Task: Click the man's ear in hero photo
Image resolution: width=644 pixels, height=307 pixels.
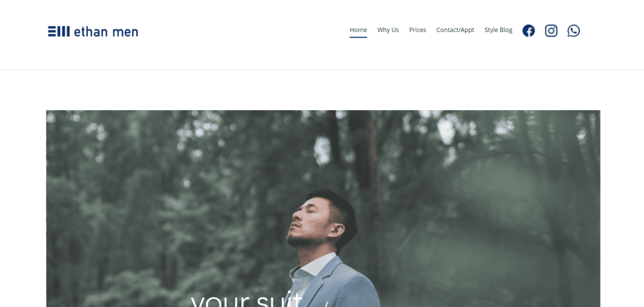Action: 337,230
